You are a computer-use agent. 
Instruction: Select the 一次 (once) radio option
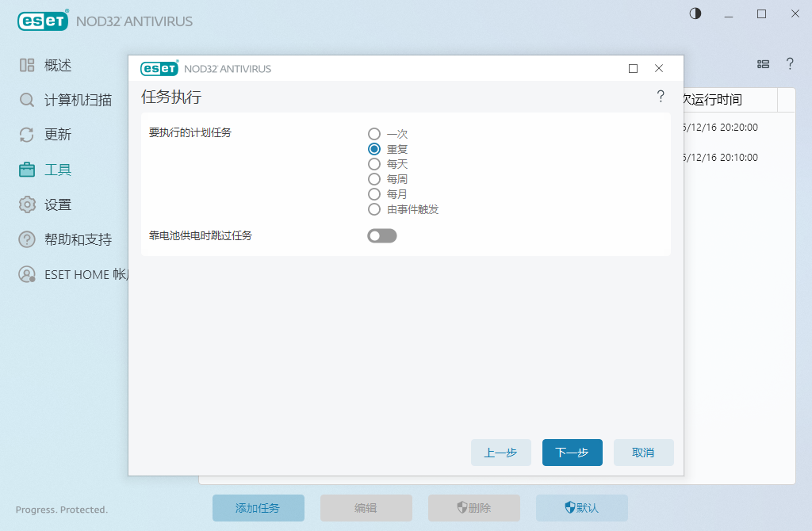(374, 134)
